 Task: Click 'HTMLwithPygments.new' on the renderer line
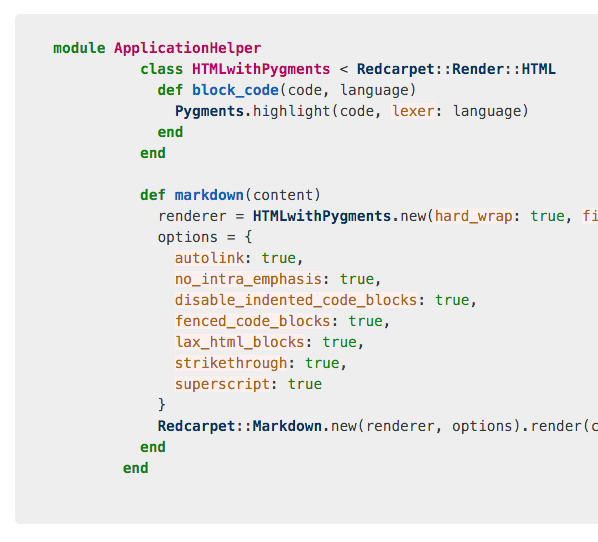pyautogui.click(x=339, y=216)
